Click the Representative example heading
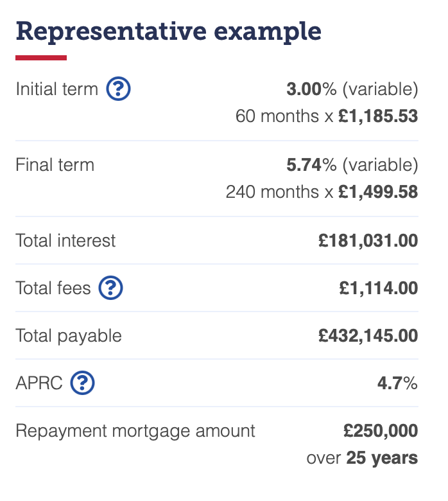This screenshot has width=448, height=501. [168, 32]
